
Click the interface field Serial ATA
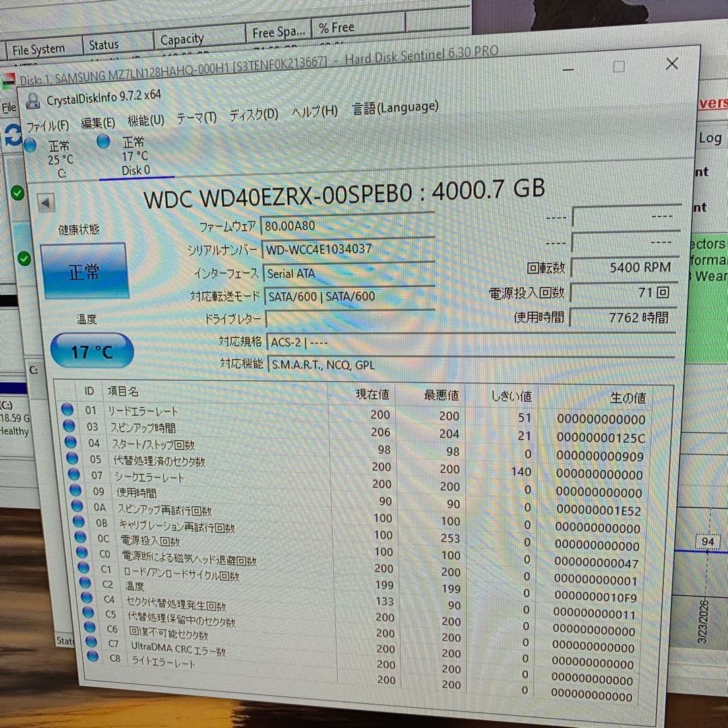click(350, 272)
